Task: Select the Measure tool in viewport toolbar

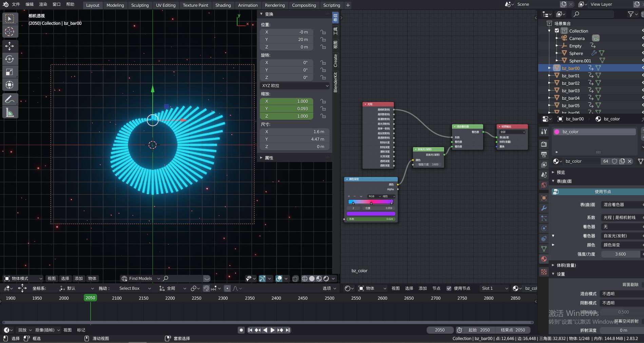Action: 10,112
